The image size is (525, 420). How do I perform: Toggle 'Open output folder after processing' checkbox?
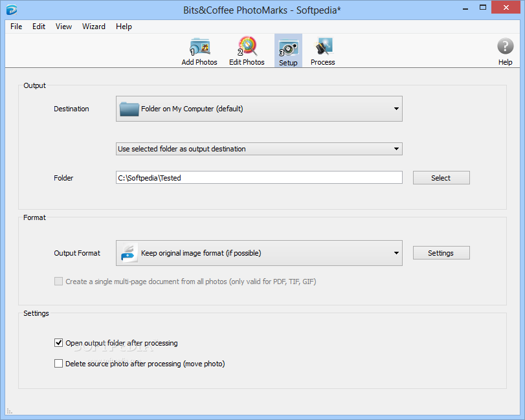(59, 343)
